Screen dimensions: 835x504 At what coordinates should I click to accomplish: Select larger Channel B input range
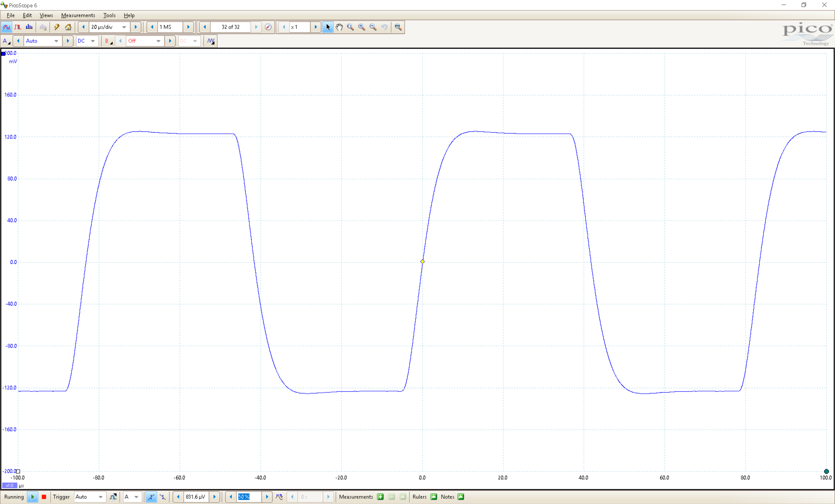point(170,41)
